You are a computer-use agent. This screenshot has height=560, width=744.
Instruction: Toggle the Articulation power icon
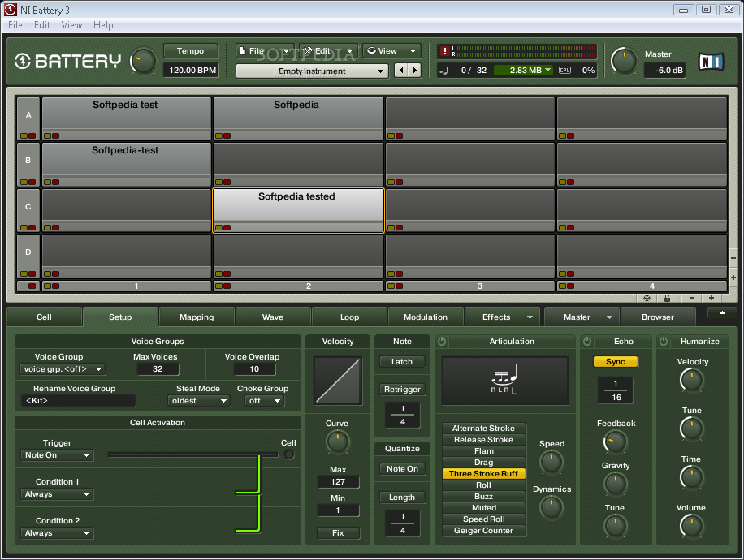pyautogui.click(x=442, y=342)
